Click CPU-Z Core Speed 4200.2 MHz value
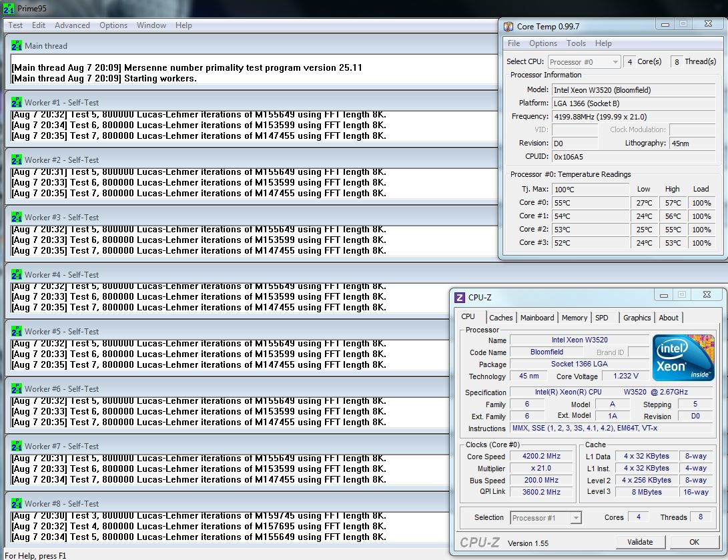This screenshot has width=728, height=560. coord(541,457)
